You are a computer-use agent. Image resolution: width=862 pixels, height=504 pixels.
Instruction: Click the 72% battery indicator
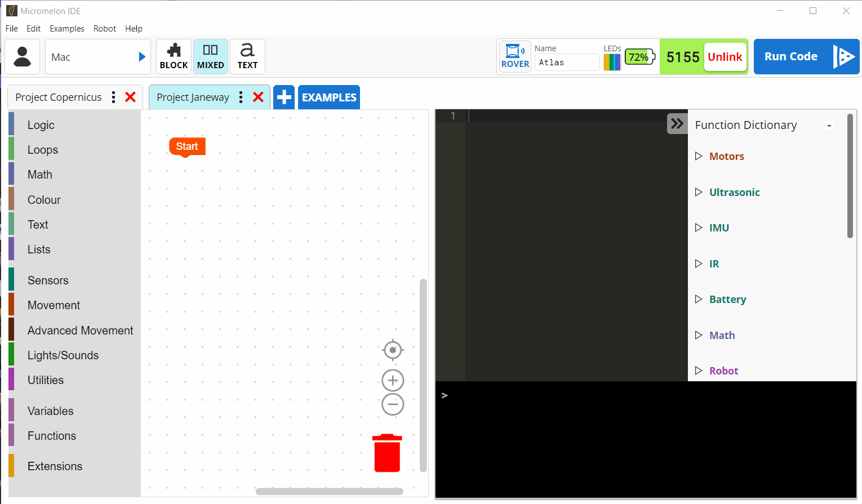640,57
